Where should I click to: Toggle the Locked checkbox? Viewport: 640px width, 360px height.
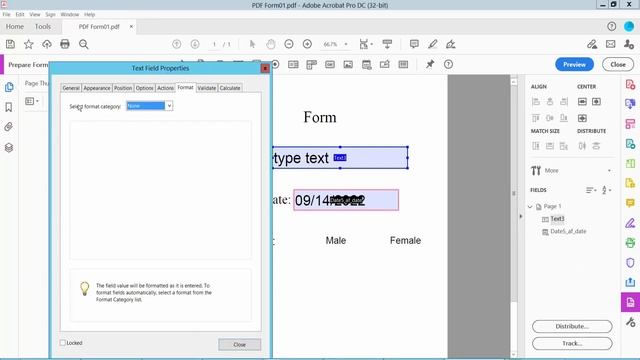63,343
